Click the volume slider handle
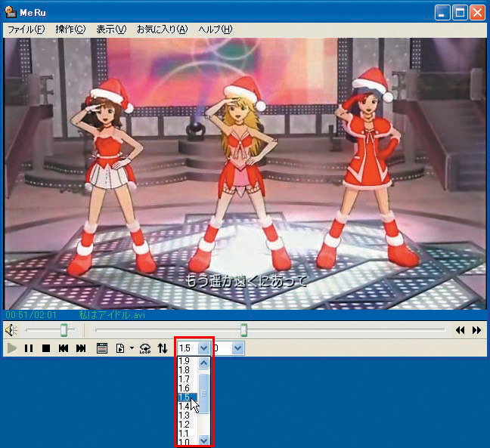Viewport: 490px width, 448px height. click(64, 330)
